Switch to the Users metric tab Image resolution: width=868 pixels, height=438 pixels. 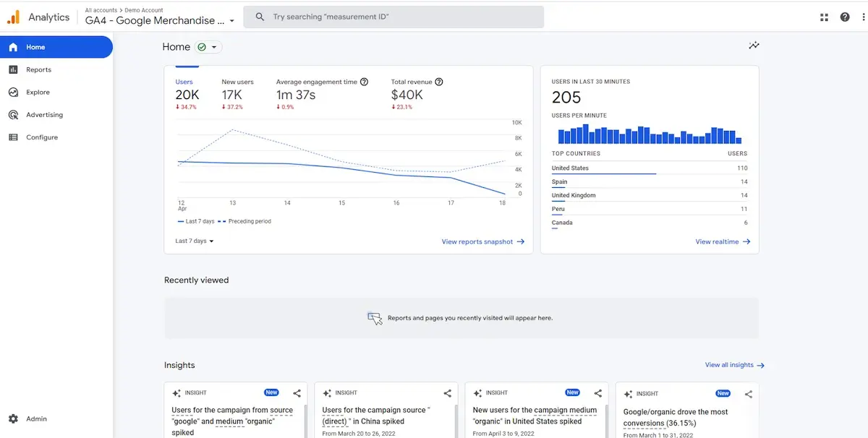point(187,93)
